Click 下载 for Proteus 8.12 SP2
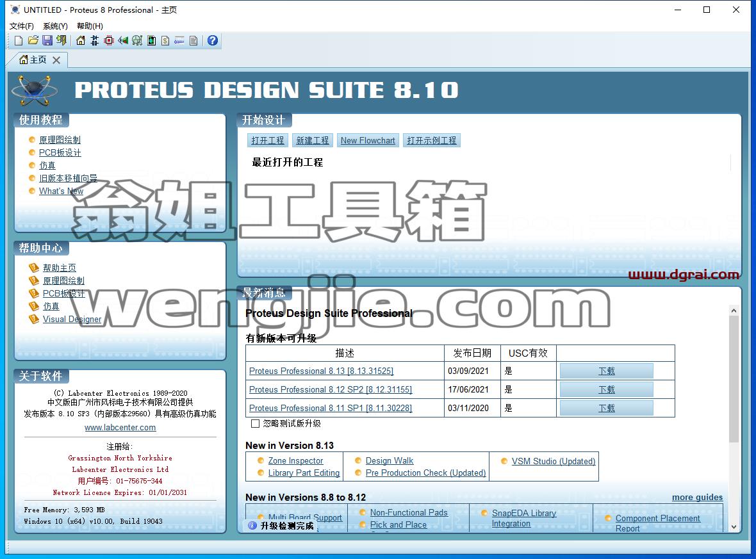The height and width of the screenshot is (559, 756). click(x=607, y=389)
